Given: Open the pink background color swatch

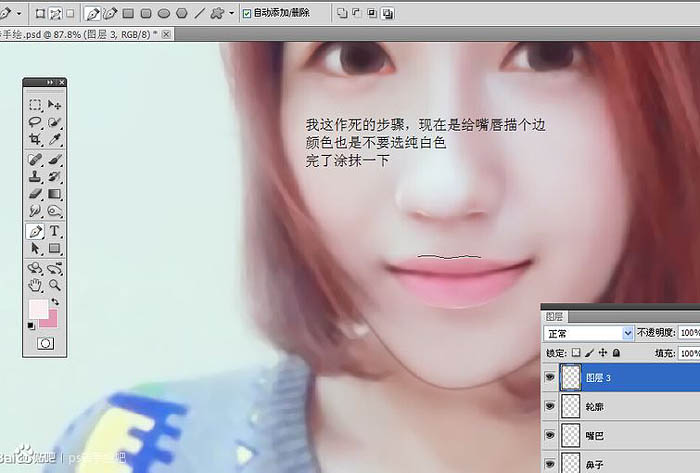Looking at the screenshot, I should (51, 321).
